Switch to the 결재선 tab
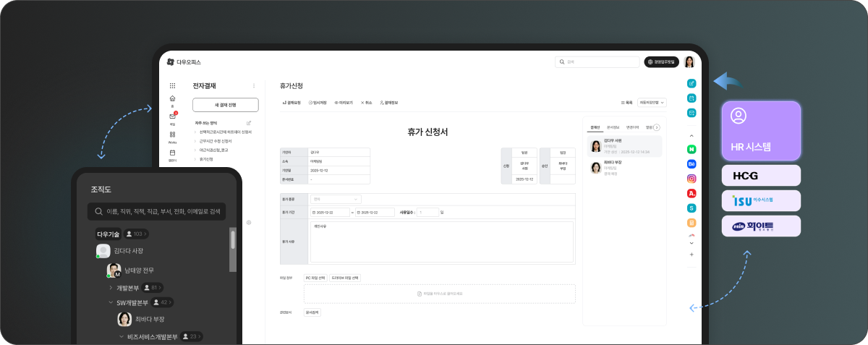 (x=595, y=127)
